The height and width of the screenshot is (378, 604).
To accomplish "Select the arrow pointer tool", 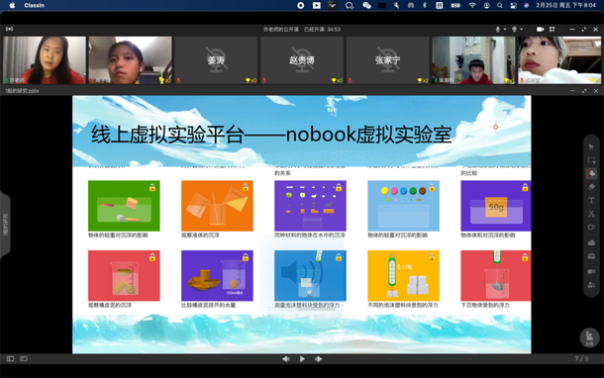I will (x=591, y=147).
